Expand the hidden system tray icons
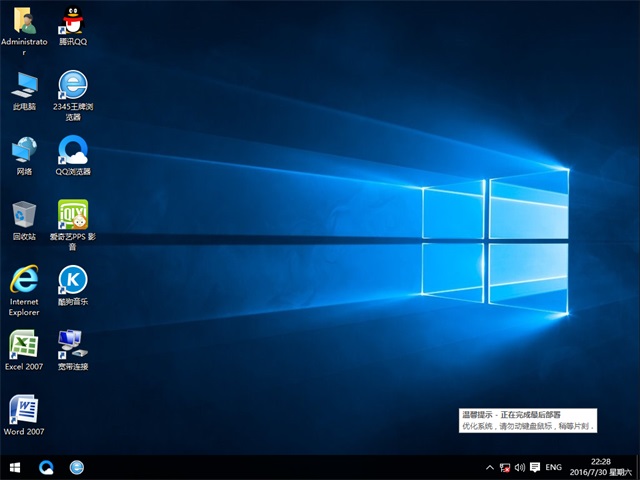Screen dimensions: 640x480 coord(489,467)
